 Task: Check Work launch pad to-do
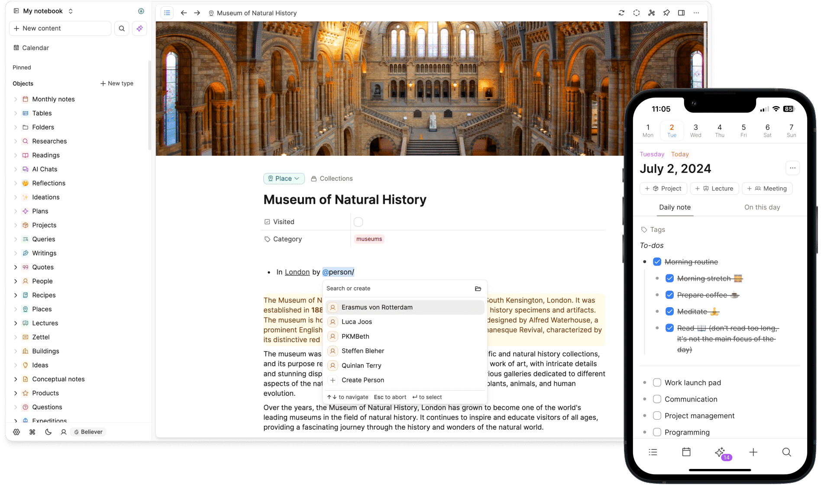[657, 382]
